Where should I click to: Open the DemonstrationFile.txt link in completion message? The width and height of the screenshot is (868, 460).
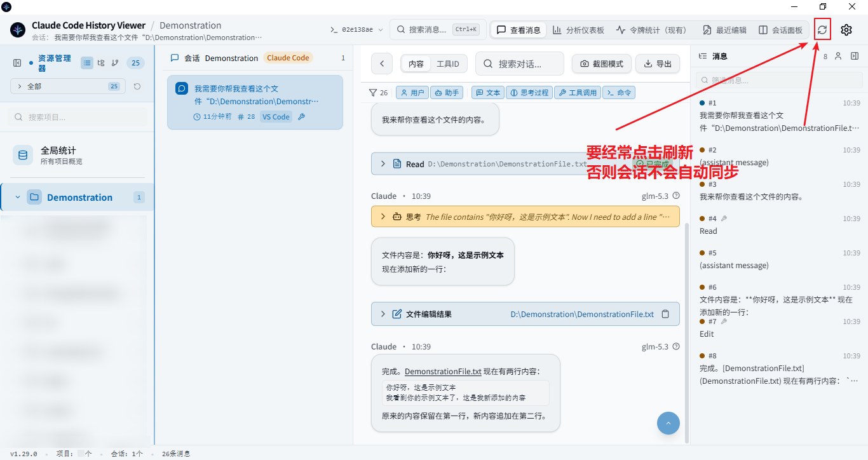pos(443,372)
